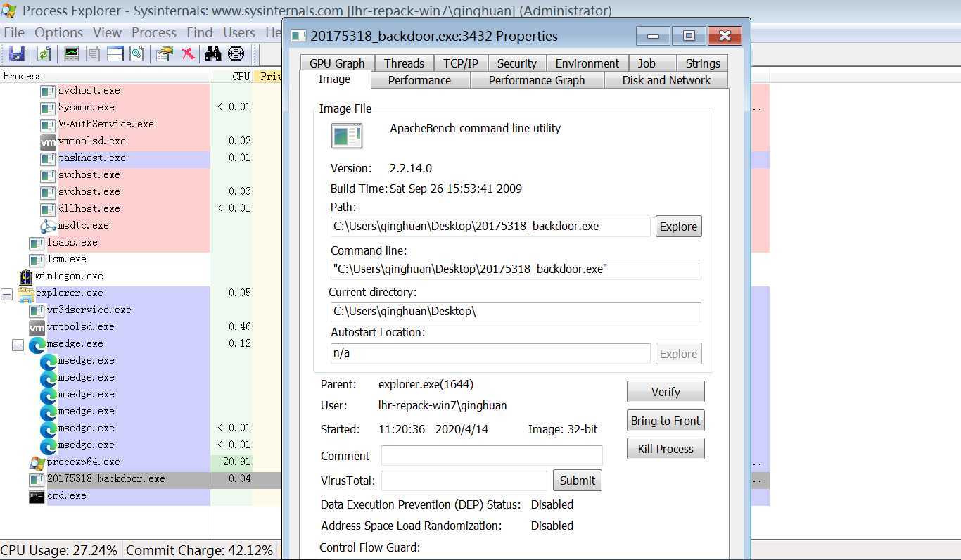Click the Sysmon.exe process icon
961x560 pixels.
(x=48, y=108)
